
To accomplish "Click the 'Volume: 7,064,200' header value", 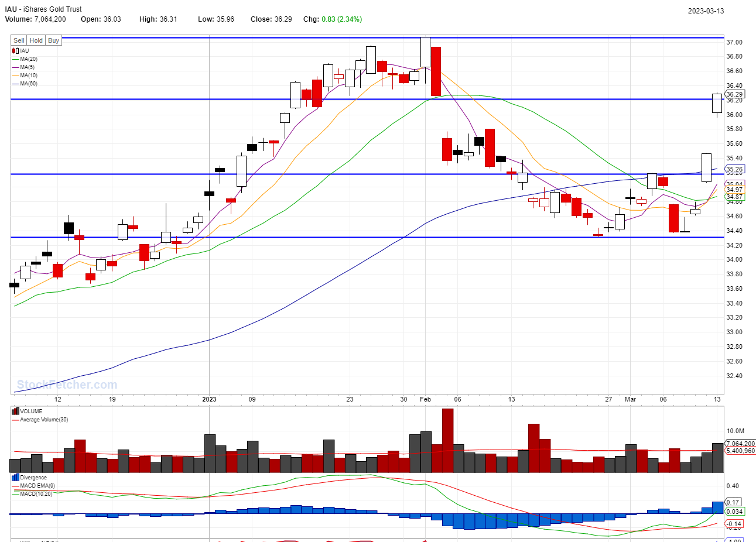I will click(x=35, y=19).
